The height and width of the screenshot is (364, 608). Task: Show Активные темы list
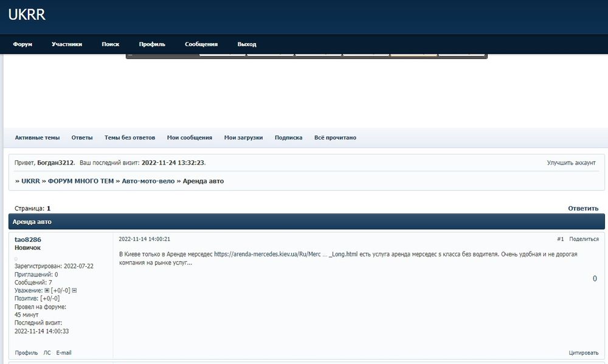tap(37, 137)
